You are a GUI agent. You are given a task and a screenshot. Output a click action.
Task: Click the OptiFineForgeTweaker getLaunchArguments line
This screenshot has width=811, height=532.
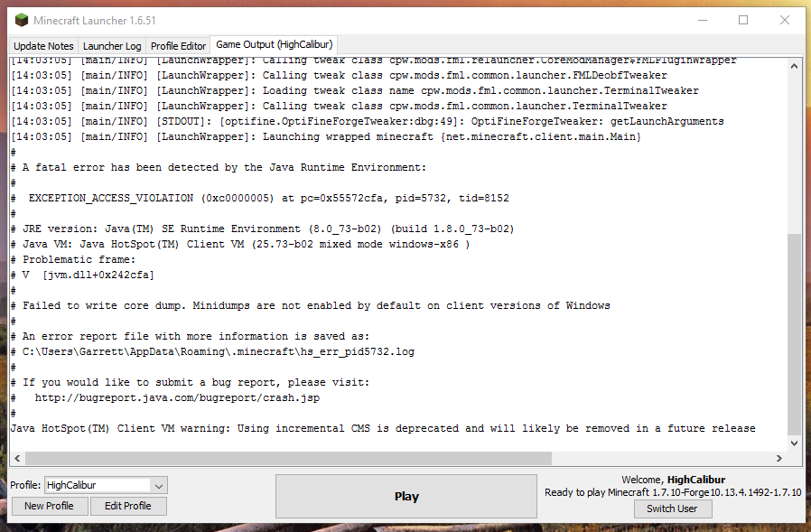pyautogui.click(x=368, y=121)
